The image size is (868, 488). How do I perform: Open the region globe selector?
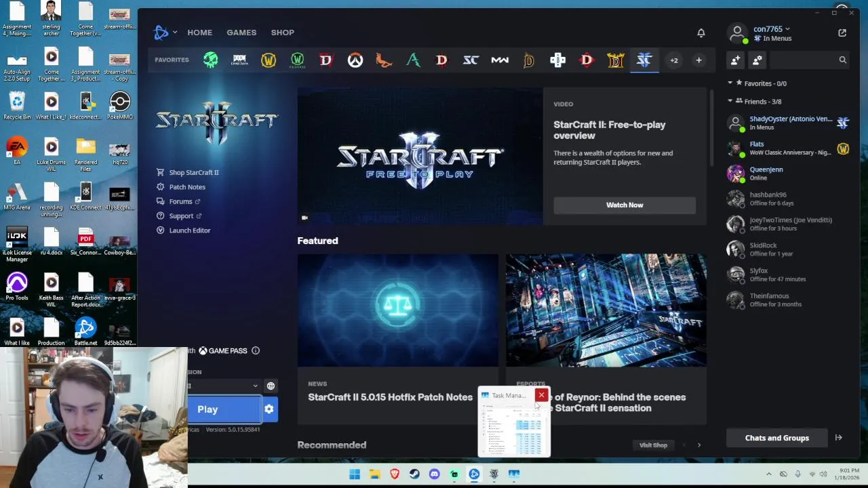pyautogui.click(x=271, y=386)
